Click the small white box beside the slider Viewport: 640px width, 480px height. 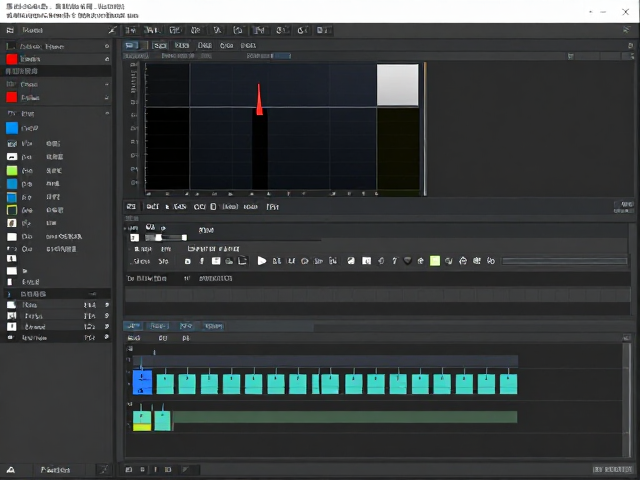click(135, 238)
